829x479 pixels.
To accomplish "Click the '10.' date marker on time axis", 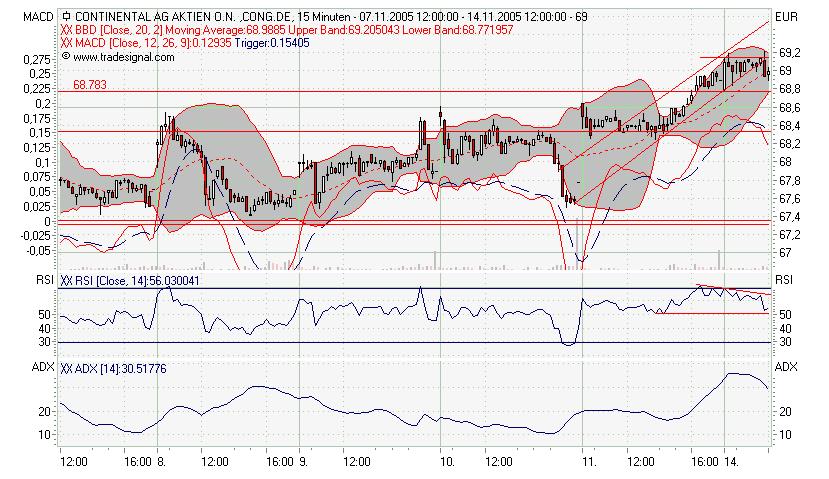I will [448, 463].
